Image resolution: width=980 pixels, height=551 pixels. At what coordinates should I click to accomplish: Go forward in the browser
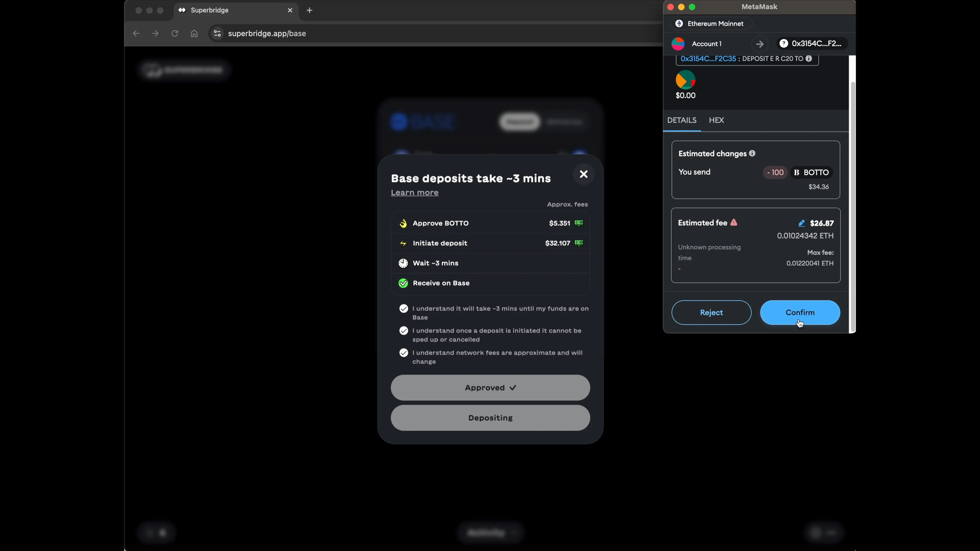155,33
